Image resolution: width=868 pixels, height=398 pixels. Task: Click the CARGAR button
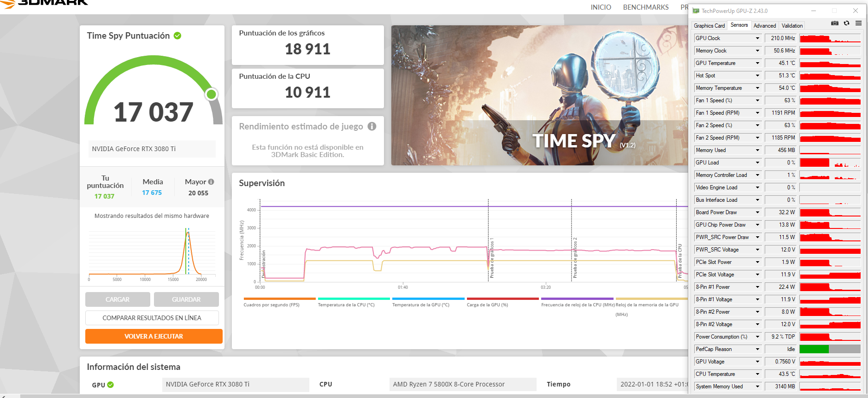click(118, 299)
